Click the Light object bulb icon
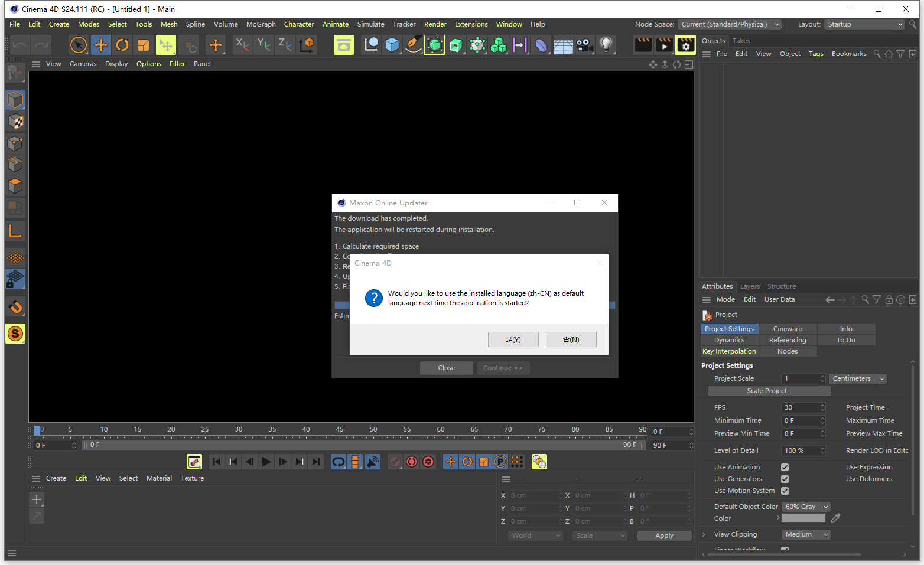Screen dimensions: 924x565 [x=606, y=45]
